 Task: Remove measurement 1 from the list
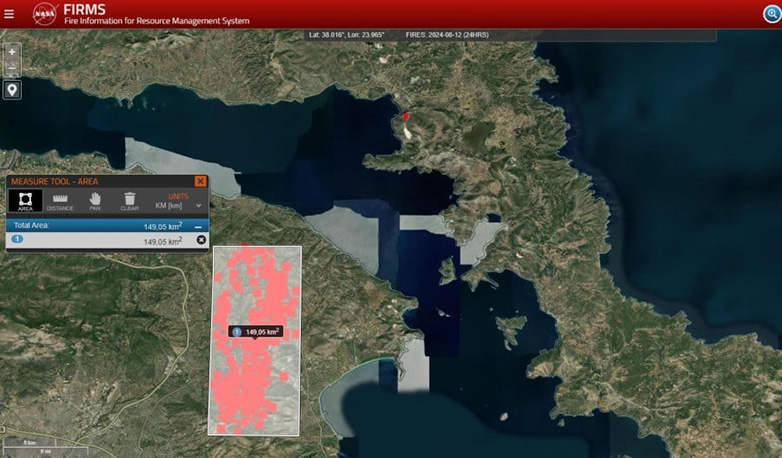click(x=201, y=240)
